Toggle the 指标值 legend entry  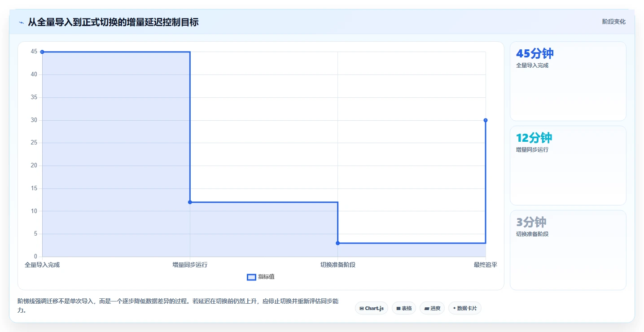[x=261, y=277]
